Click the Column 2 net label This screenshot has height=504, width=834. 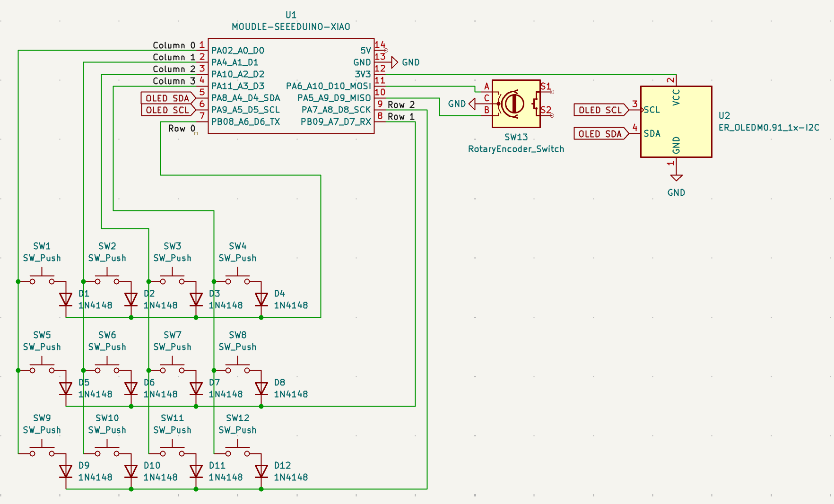[x=174, y=69]
